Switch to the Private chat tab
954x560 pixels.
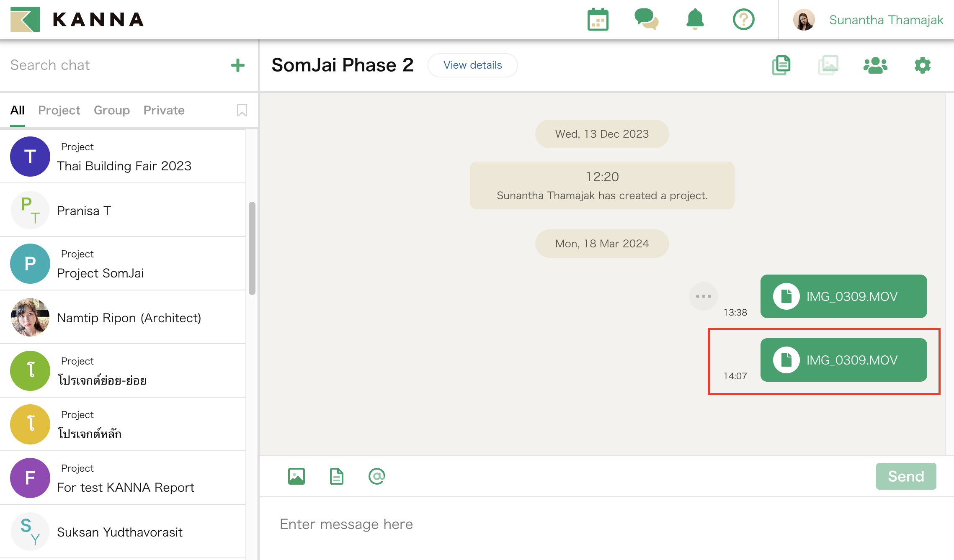pos(164,110)
